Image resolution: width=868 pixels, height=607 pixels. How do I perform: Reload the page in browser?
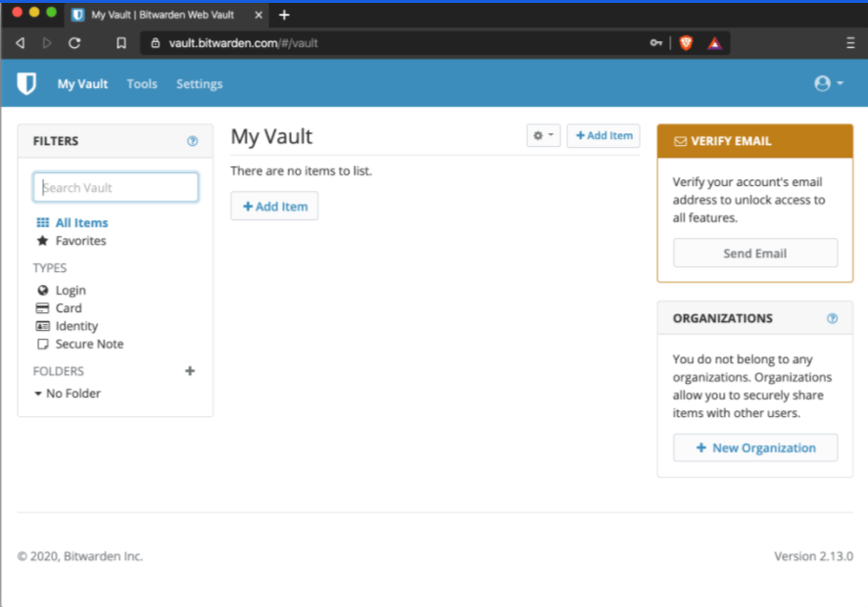point(74,43)
